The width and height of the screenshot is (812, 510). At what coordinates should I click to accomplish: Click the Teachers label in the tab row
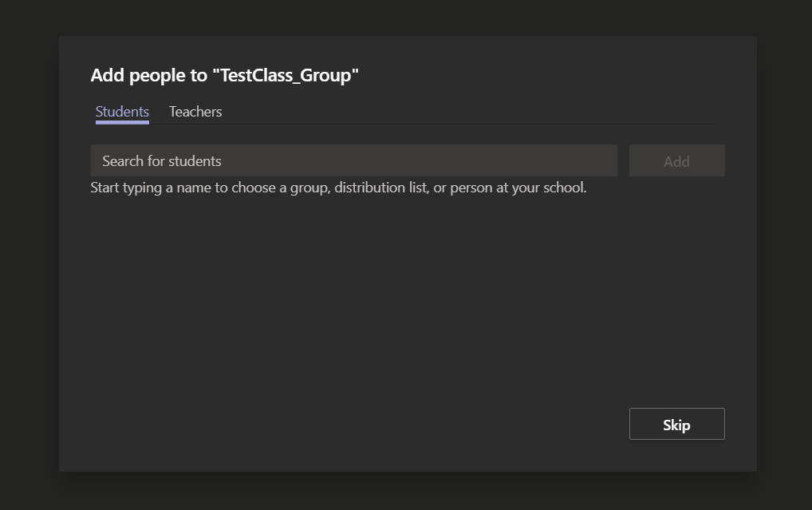click(x=195, y=112)
